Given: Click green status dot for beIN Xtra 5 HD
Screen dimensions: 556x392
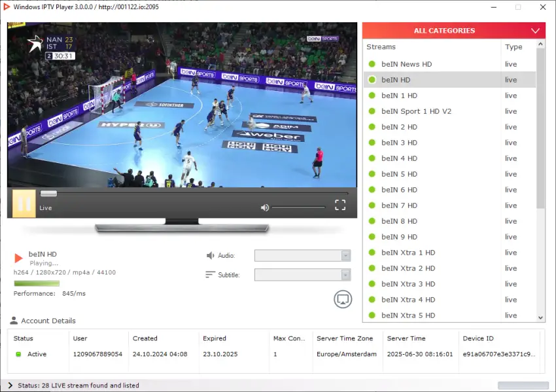Looking at the screenshot, I should 372,315.
